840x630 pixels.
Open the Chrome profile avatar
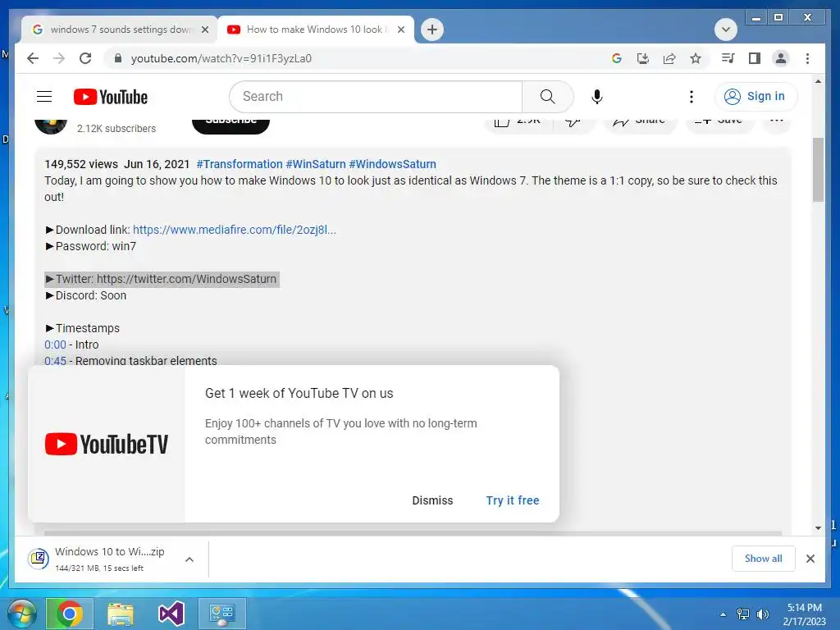(x=781, y=58)
